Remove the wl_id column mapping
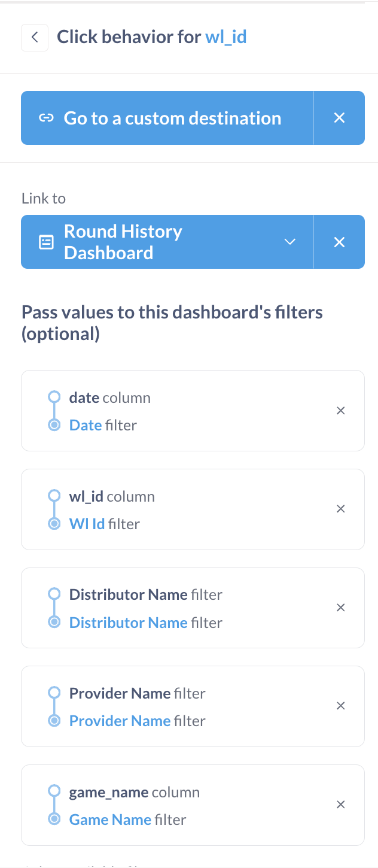The image size is (378, 868). (x=341, y=509)
